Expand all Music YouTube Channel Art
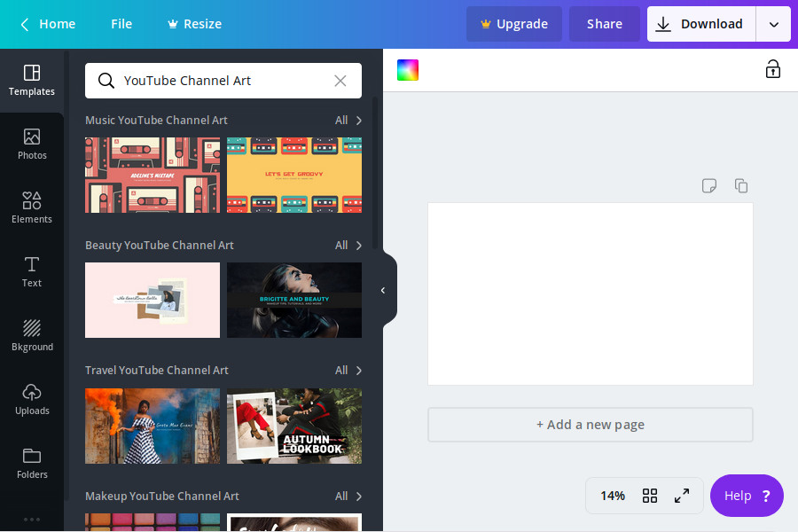The image size is (798, 532). [x=348, y=121]
